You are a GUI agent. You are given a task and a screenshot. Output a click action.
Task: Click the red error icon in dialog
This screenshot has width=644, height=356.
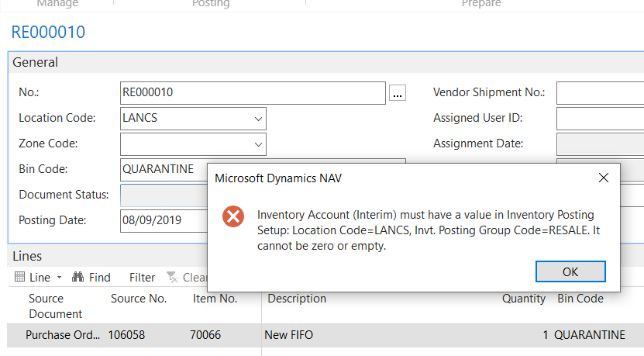click(233, 216)
